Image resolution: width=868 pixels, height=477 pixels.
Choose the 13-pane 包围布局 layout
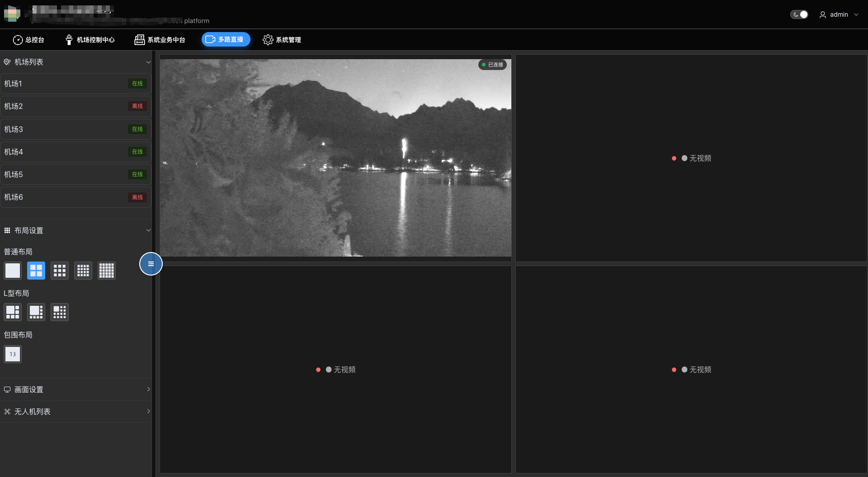13,354
